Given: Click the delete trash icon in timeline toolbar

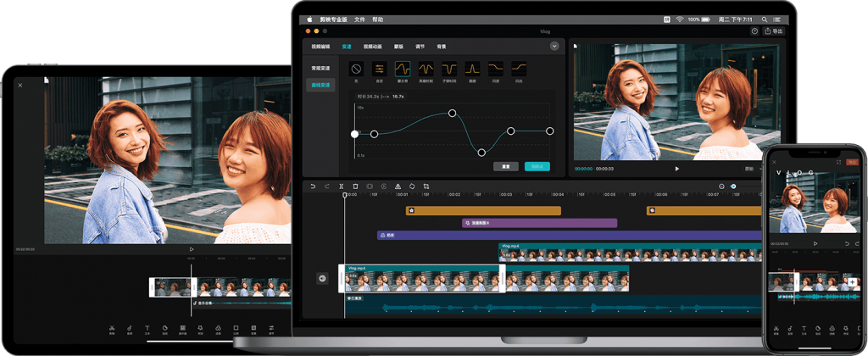Looking at the screenshot, I should (x=355, y=186).
